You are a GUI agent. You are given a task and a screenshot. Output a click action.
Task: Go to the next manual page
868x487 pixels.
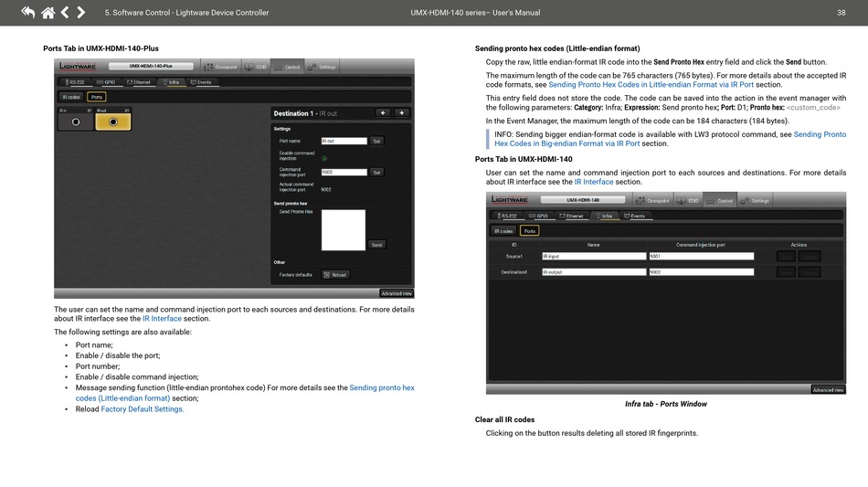pyautogui.click(x=80, y=12)
